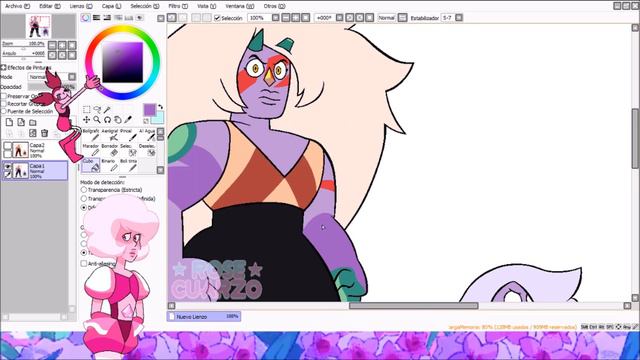Viewport: 640px width, 360px height.
Task: Click the light cyan background color swatch
Action: pyautogui.click(x=158, y=119)
